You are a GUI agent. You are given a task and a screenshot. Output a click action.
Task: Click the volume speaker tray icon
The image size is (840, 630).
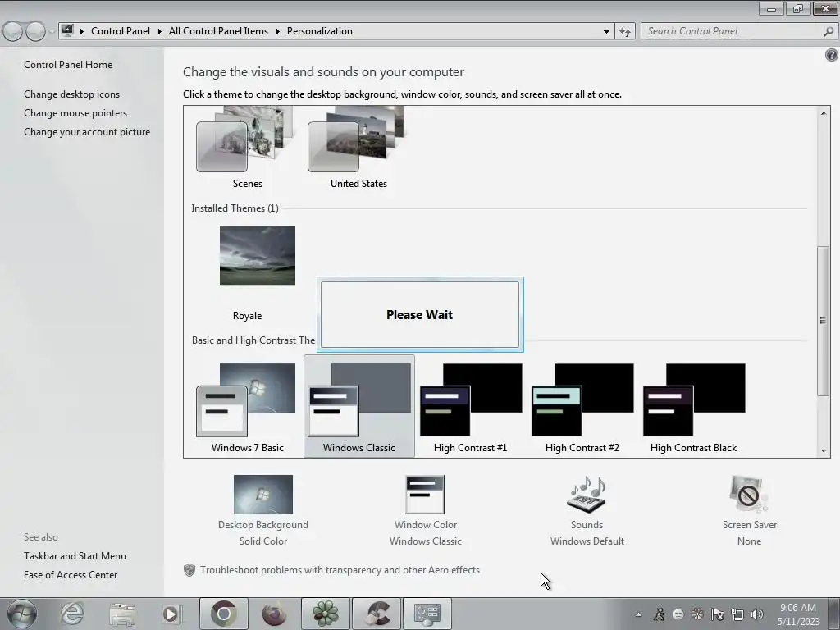tap(756, 614)
